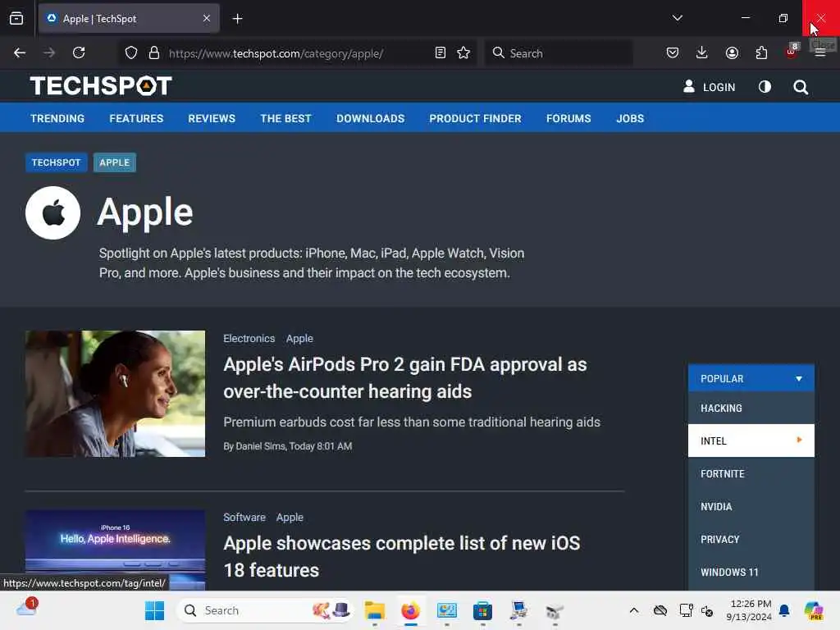Open uBlock Origin extension icon
The width and height of the screenshot is (840, 630).
[792, 52]
